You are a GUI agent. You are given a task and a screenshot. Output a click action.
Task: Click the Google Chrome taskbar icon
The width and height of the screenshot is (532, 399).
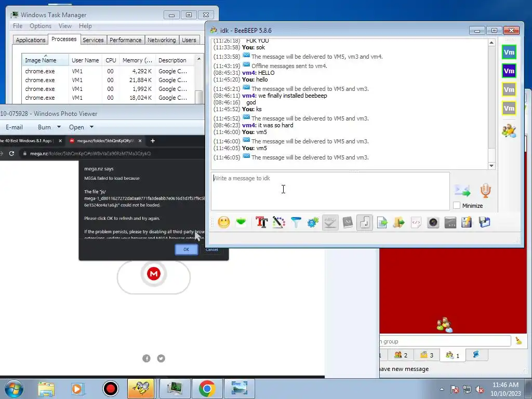tap(207, 389)
